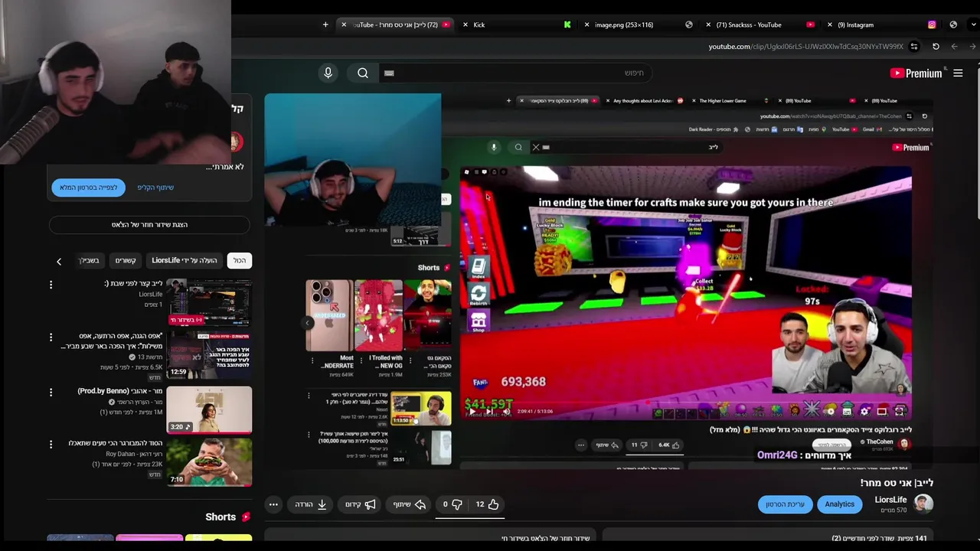Screen dimensions: 980x551
Task: Click inner video's settings gear icon
Action: [865, 411]
